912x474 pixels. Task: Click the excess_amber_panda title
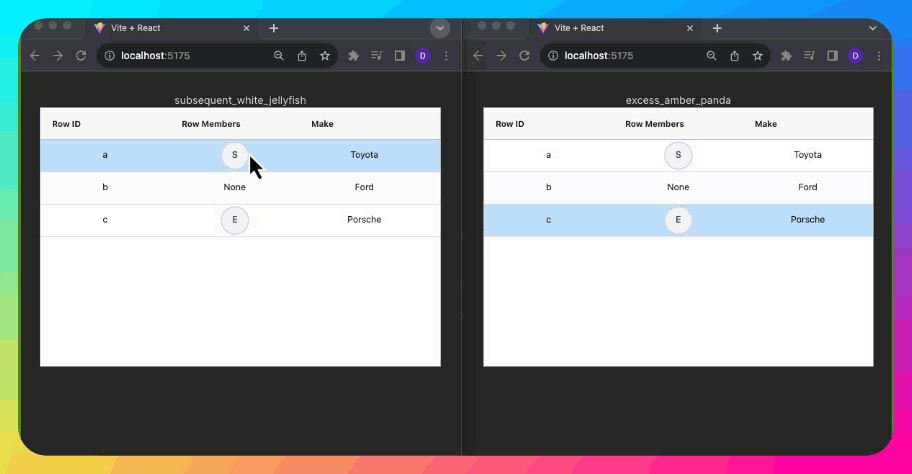click(x=678, y=100)
